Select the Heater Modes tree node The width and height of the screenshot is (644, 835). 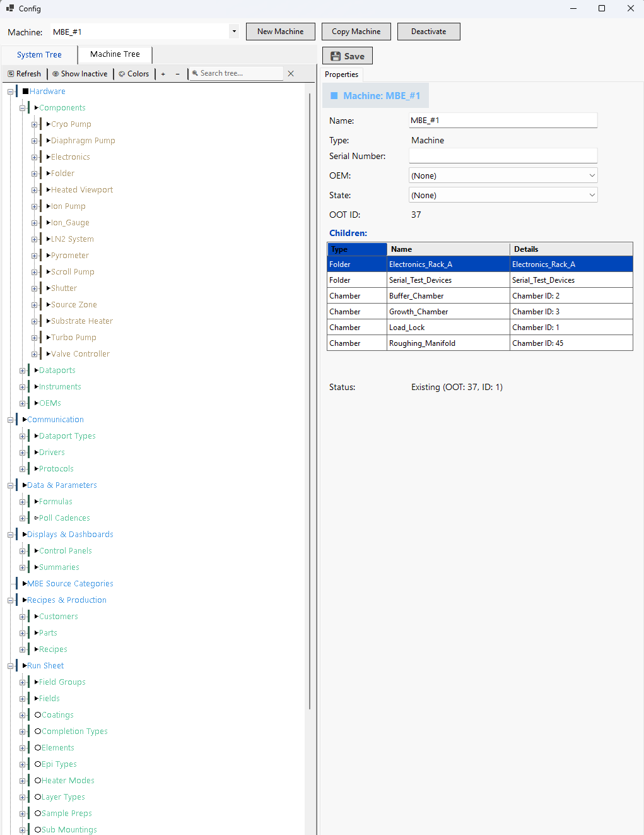pos(67,781)
